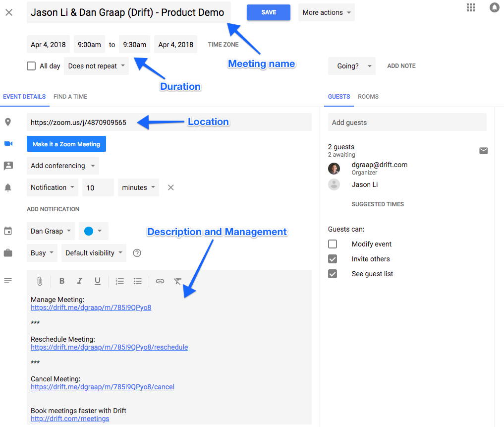504x427 pixels.
Task: Open the Dan Graap calendar dropdown
Action: [x=51, y=231]
